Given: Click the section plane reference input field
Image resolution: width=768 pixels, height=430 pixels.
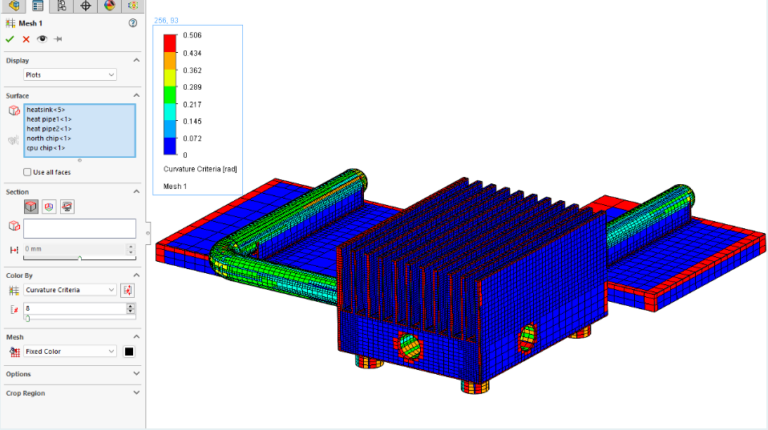Looking at the screenshot, I should [x=80, y=229].
